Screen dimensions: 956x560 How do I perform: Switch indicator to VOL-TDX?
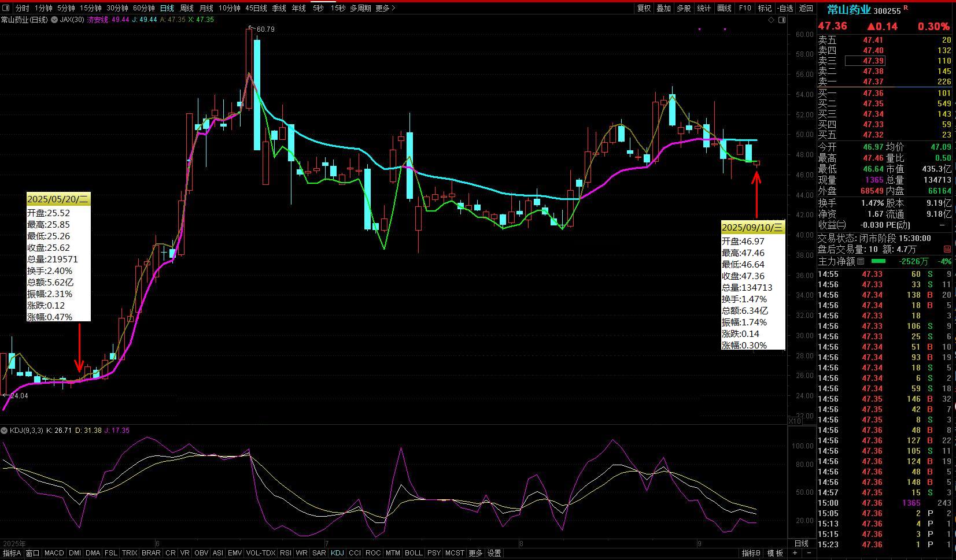click(261, 553)
